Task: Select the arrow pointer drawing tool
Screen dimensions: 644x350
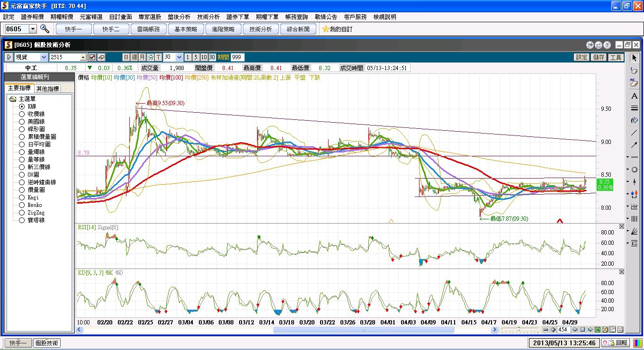Action: point(635,58)
